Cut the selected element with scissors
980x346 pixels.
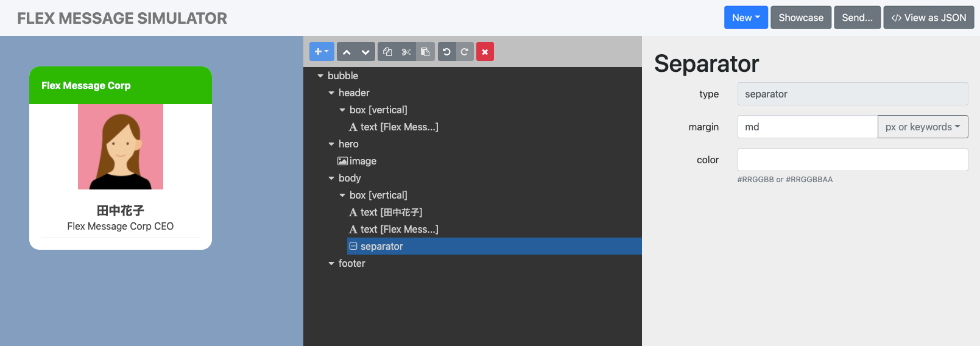click(406, 52)
